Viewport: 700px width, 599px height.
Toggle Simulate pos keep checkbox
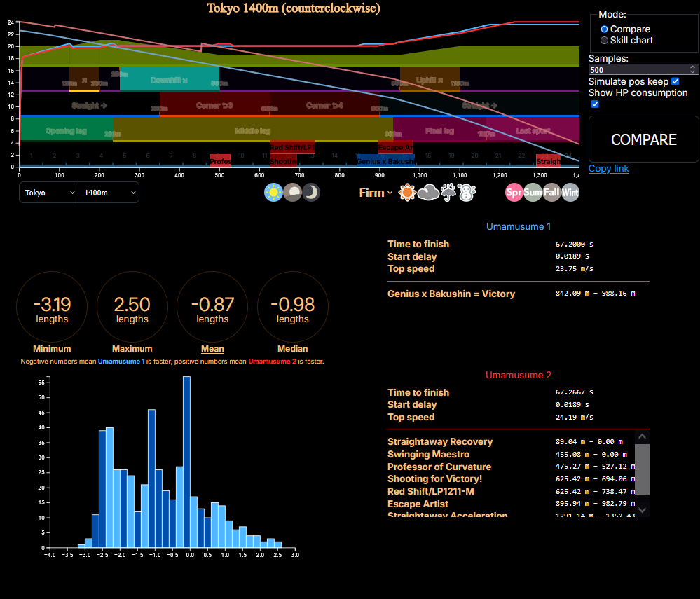675,82
